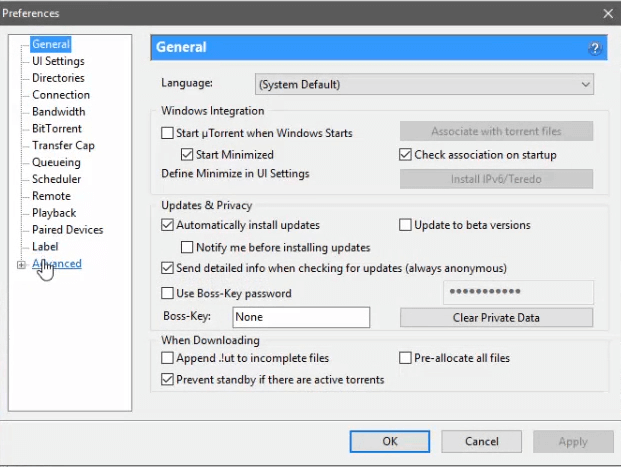
Task: Select Advanced category label
Action: 57,264
